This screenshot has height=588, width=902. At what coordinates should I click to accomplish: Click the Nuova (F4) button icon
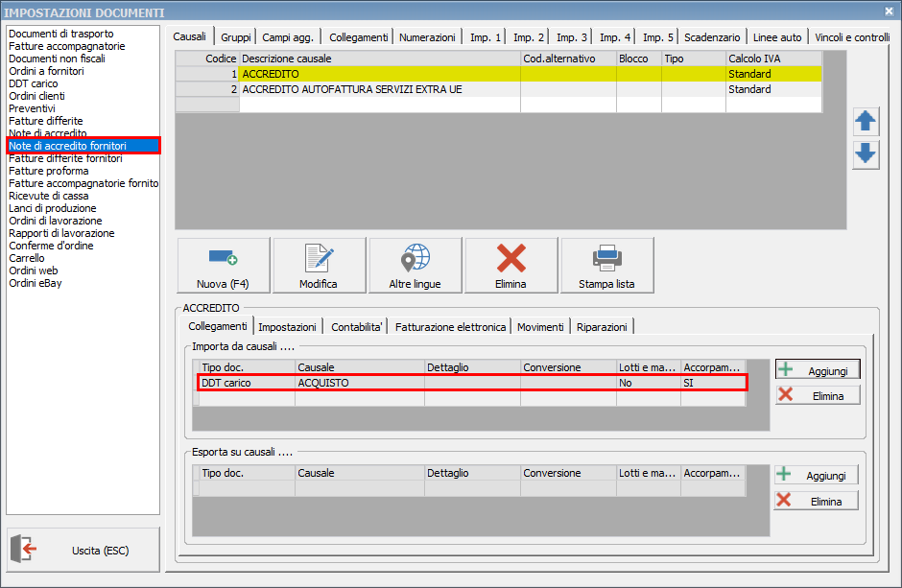point(224,258)
